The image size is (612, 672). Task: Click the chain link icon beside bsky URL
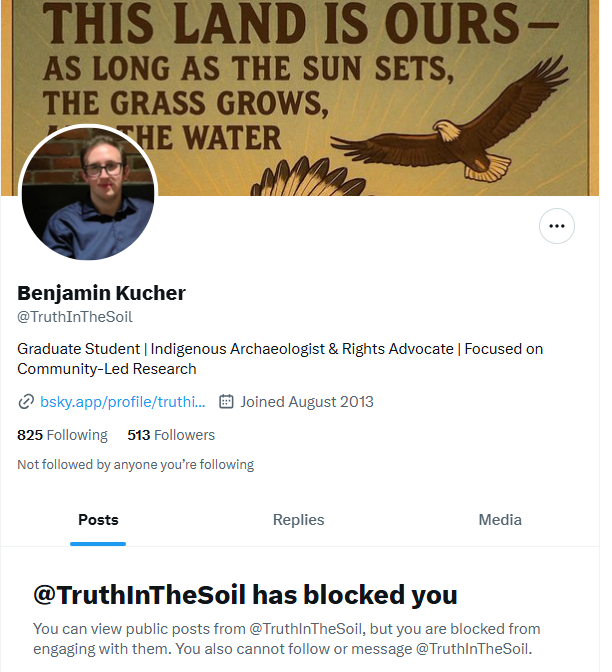click(x=26, y=402)
